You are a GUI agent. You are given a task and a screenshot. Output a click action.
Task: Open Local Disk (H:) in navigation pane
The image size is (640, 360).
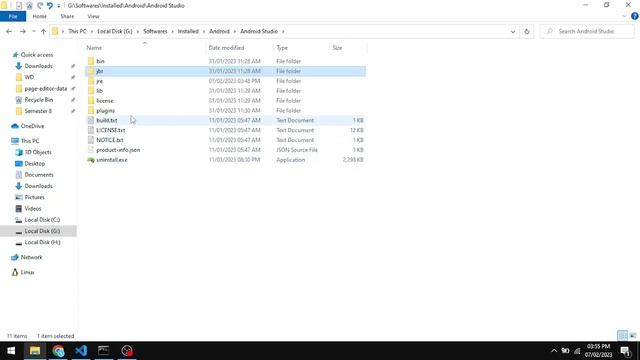coord(42,242)
